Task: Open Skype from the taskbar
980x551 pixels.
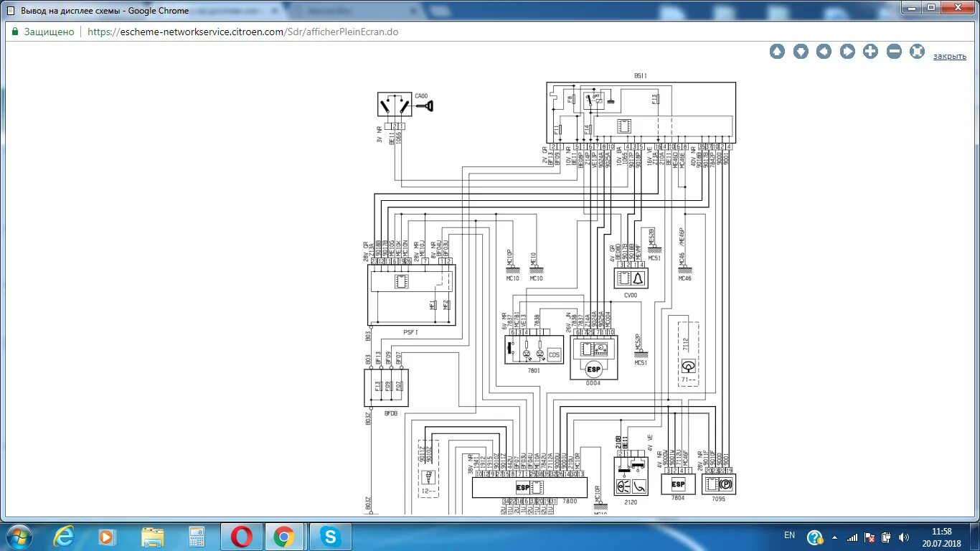Action: [x=329, y=536]
